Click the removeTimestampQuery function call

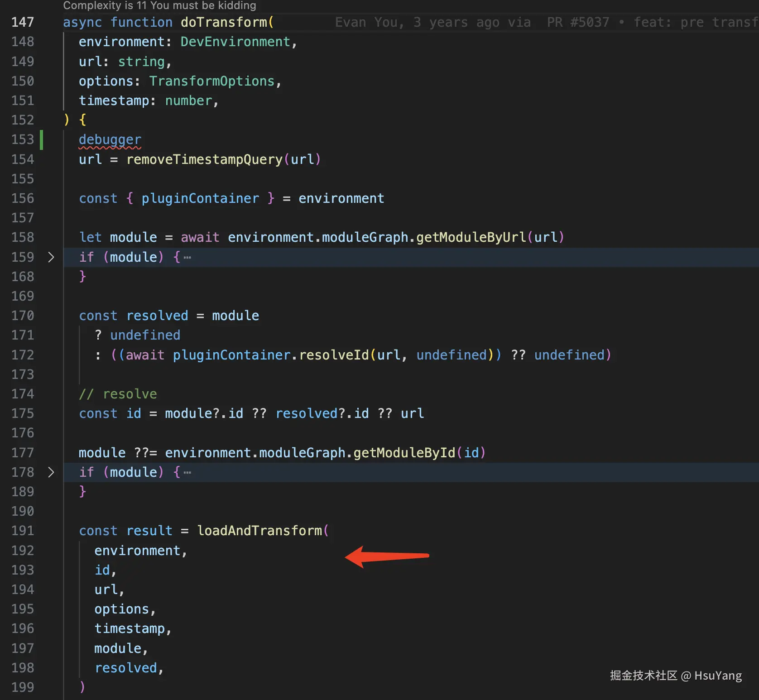[x=204, y=159]
